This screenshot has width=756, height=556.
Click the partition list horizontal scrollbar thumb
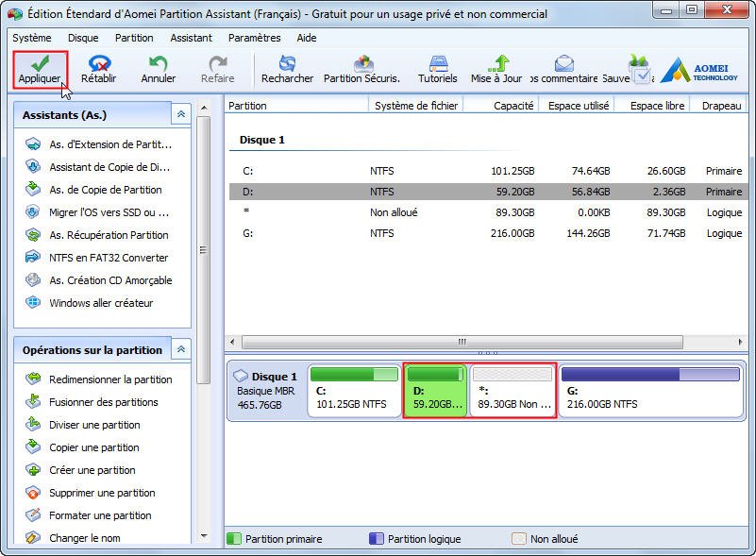(x=462, y=342)
